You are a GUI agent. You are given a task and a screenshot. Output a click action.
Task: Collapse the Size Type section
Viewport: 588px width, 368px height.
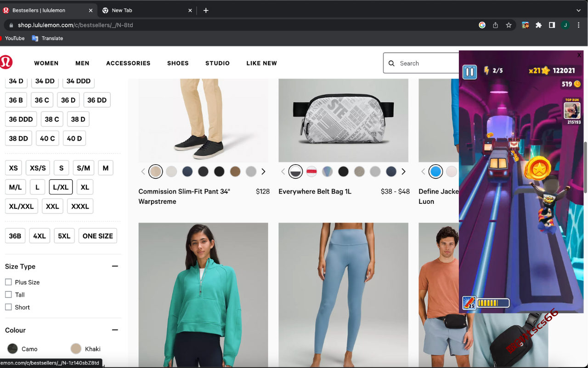point(115,266)
